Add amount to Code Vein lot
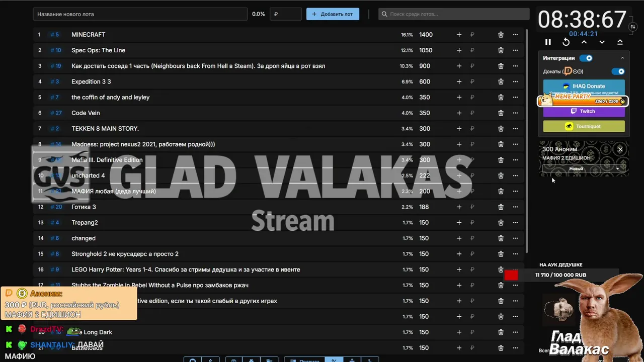Viewport: 644px width, 362px height. tap(459, 113)
